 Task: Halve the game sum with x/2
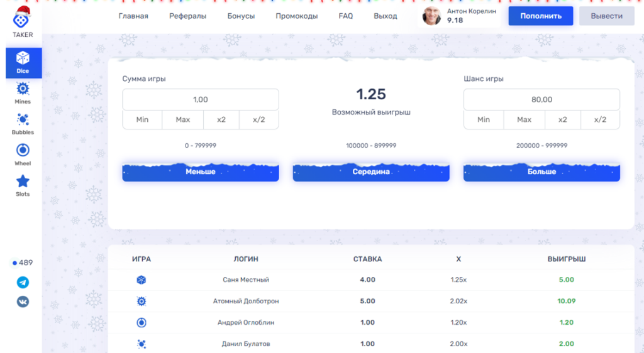[x=259, y=120]
